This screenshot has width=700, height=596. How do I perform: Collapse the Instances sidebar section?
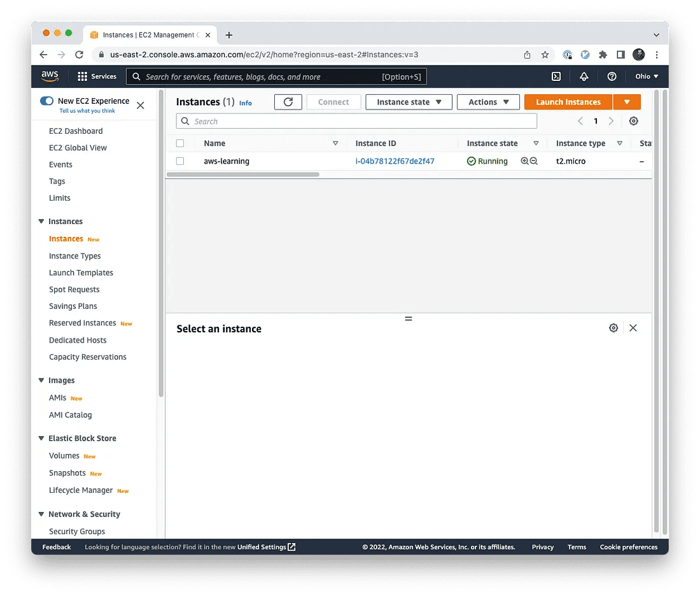pos(41,221)
